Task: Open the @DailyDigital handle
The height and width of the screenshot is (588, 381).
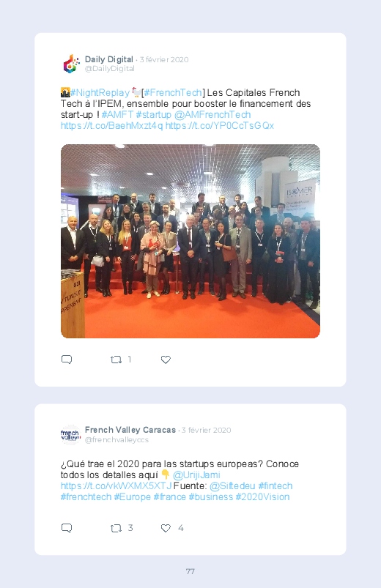Action: pos(110,69)
